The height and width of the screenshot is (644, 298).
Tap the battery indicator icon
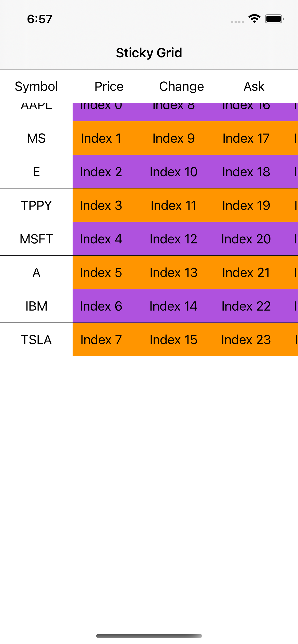[274, 19]
